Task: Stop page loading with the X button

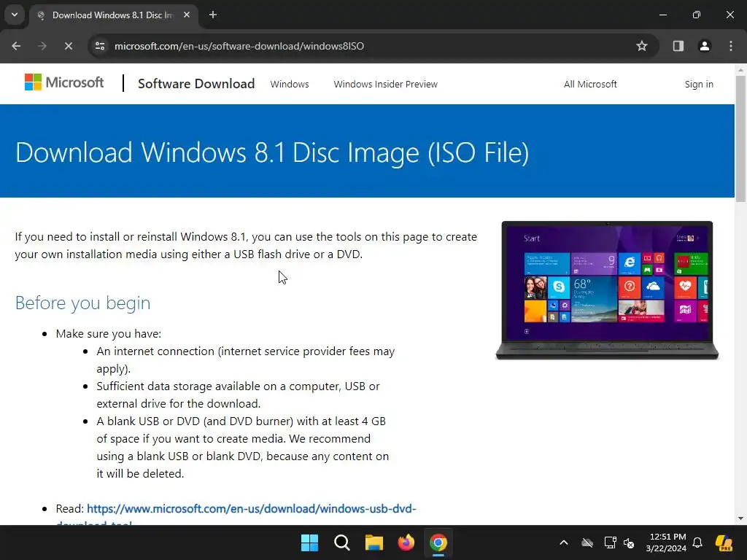Action: click(x=68, y=46)
